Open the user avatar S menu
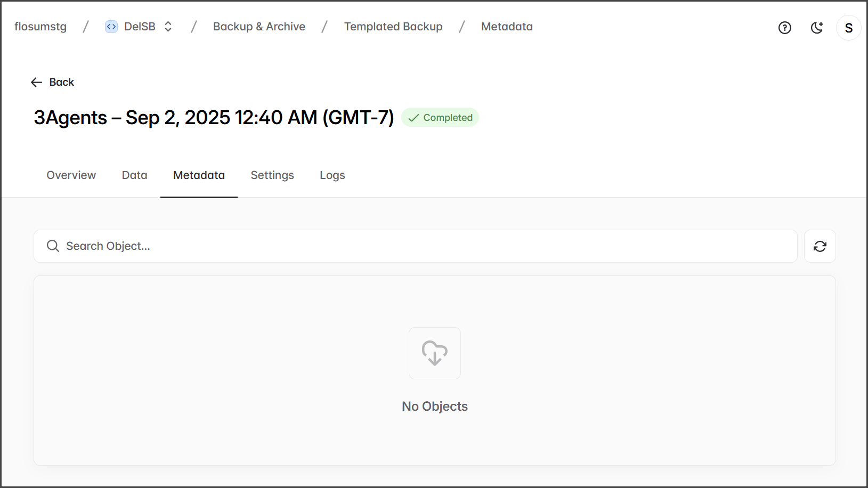Image resolution: width=868 pixels, height=488 pixels. [x=848, y=28]
